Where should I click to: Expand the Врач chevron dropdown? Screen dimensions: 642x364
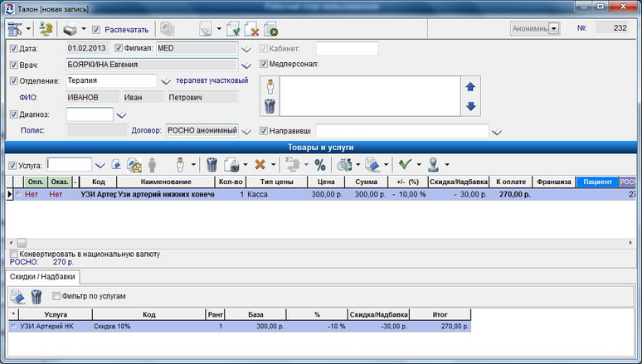coord(246,66)
